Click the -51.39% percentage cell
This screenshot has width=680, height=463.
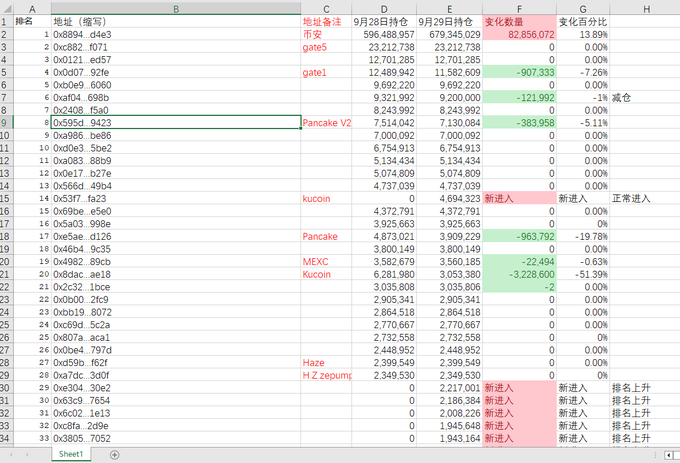click(583, 274)
